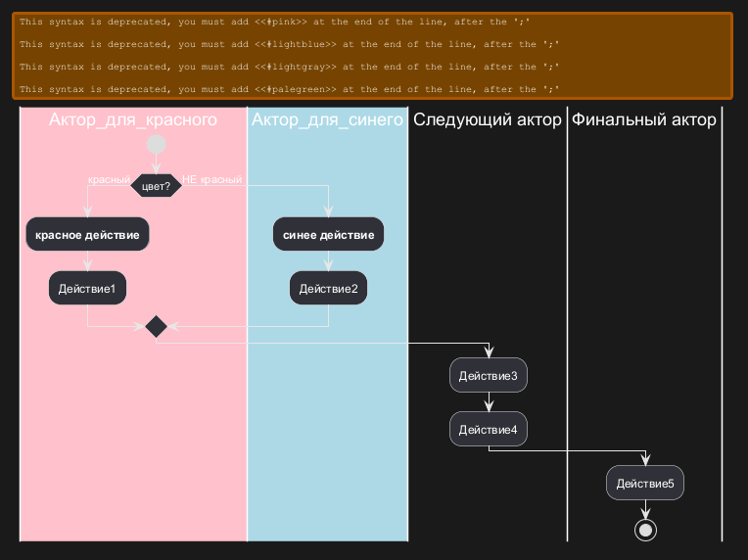
Task: Select the "Актор_для_синего" swimlane header
Action: 327,120
